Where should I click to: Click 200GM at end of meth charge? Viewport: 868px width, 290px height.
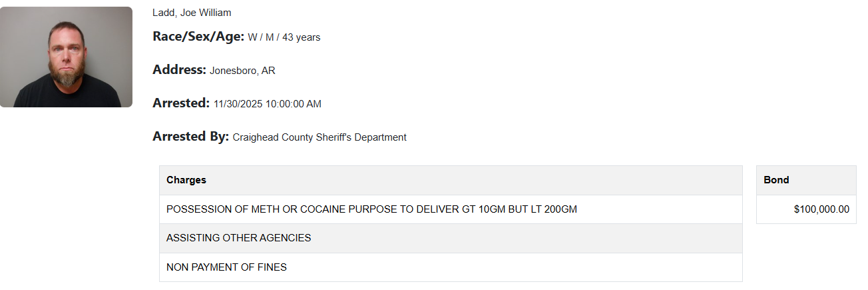(560, 209)
